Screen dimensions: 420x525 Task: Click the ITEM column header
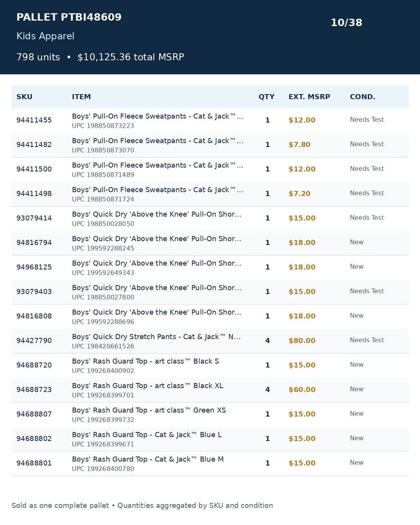coord(81,97)
